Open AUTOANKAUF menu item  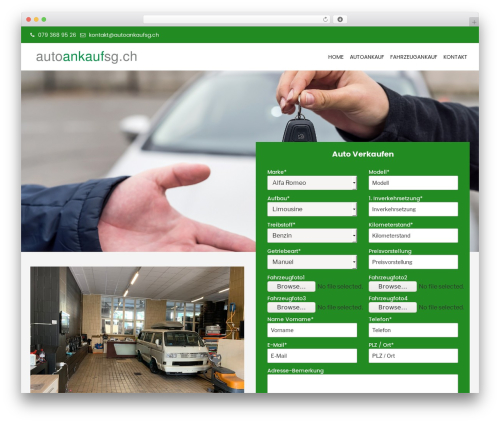pyautogui.click(x=367, y=57)
